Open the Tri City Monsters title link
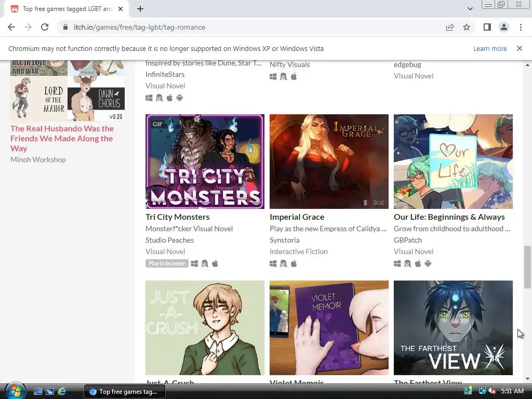Viewport: 532px width, 399px height. (x=178, y=217)
